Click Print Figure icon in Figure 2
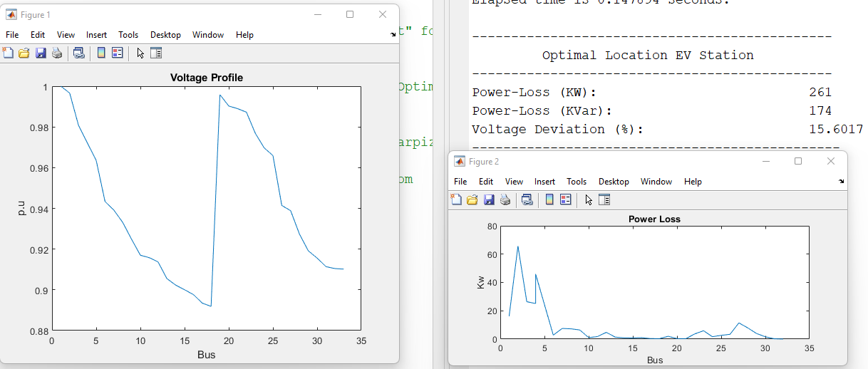The height and width of the screenshot is (369, 868). tap(505, 199)
